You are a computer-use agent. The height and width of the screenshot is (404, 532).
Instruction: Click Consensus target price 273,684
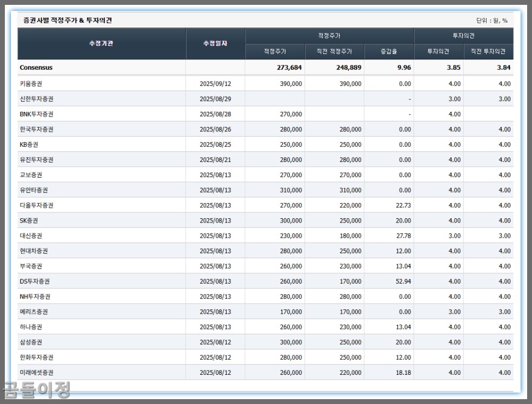point(289,68)
